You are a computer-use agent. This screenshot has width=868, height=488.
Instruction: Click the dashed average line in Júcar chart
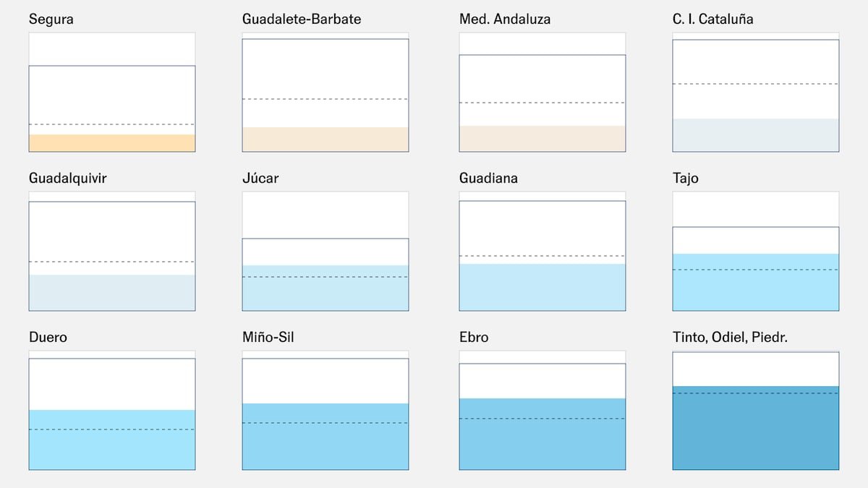point(325,277)
